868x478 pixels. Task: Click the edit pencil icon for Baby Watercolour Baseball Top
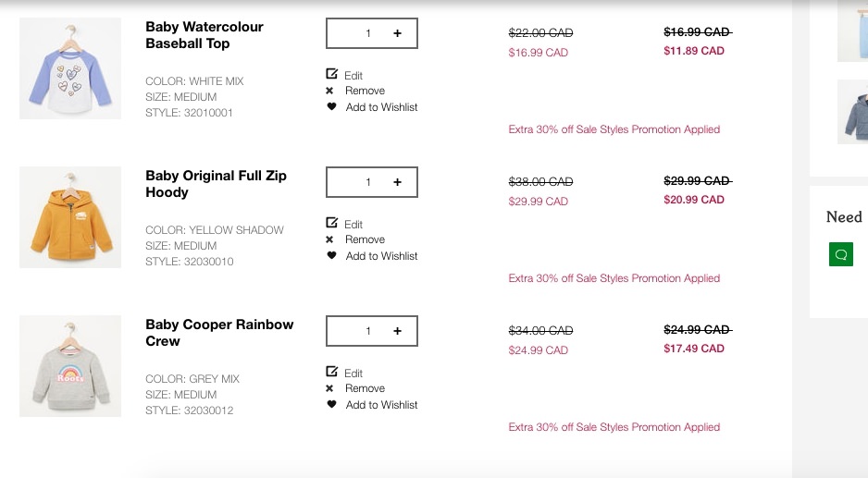click(x=332, y=74)
